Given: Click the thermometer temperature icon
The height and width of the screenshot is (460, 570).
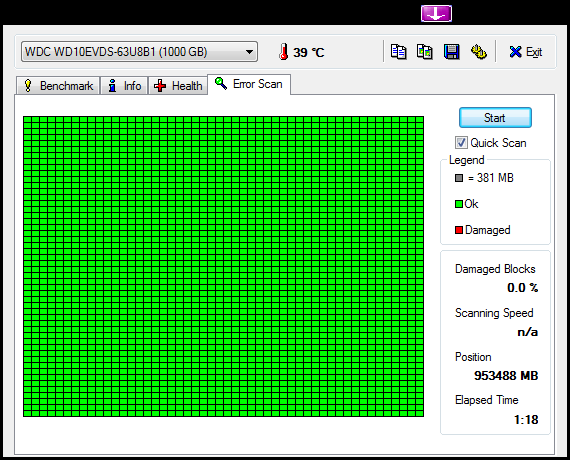Looking at the screenshot, I should point(284,52).
